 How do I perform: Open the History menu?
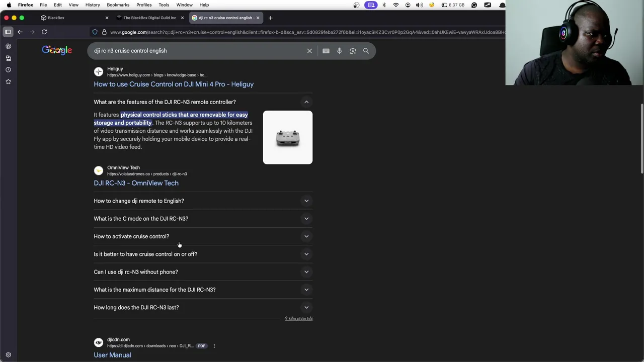pos(93,5)
